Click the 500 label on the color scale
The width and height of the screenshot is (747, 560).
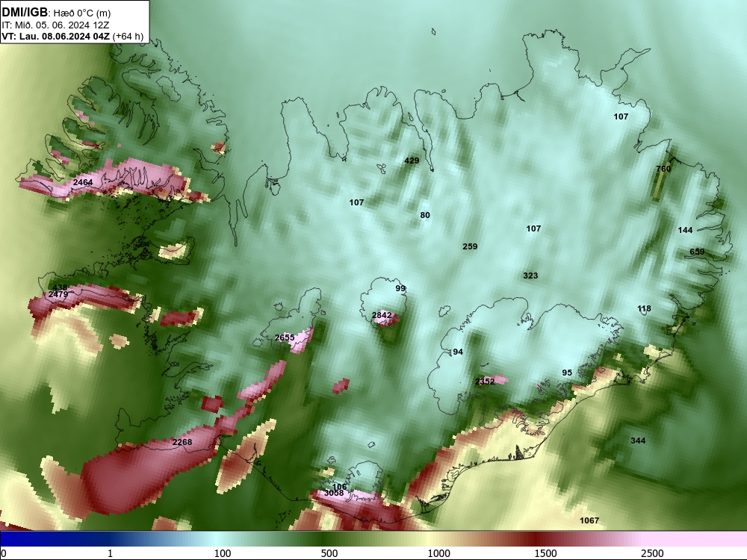(329, 553)
